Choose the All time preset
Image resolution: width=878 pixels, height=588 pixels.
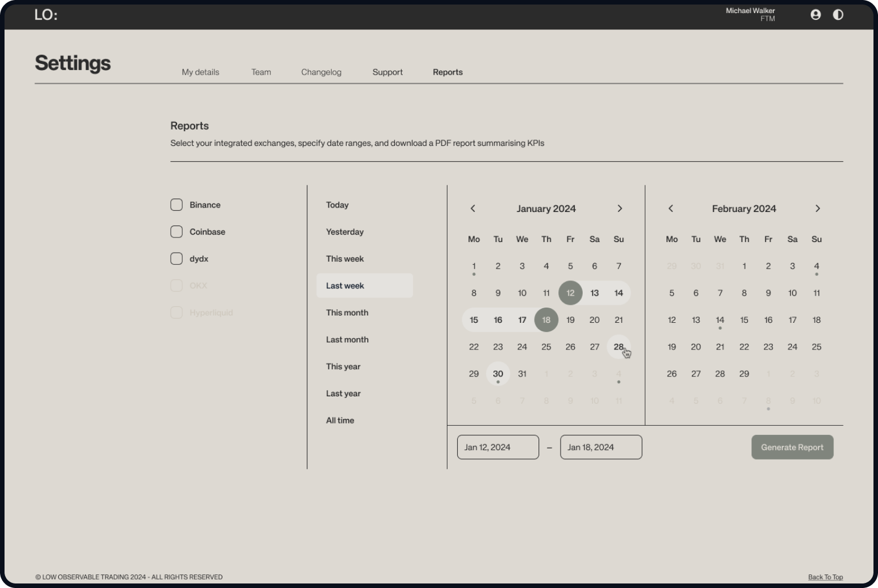pyautogui.click(x=340, y=420)
